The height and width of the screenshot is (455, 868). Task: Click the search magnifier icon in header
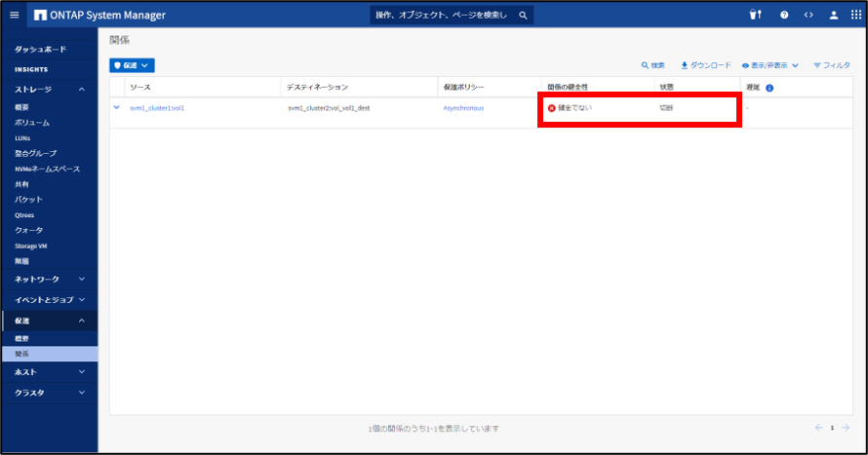(x=523, y=16)
